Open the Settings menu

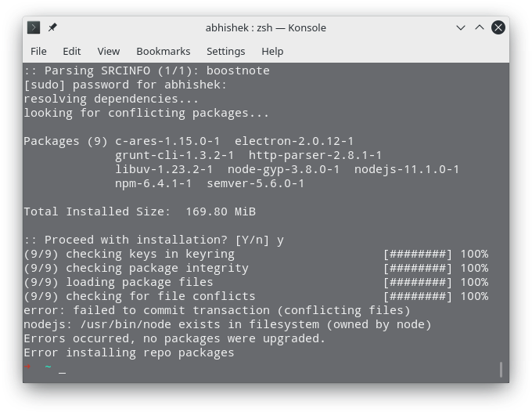coord(225,51)
